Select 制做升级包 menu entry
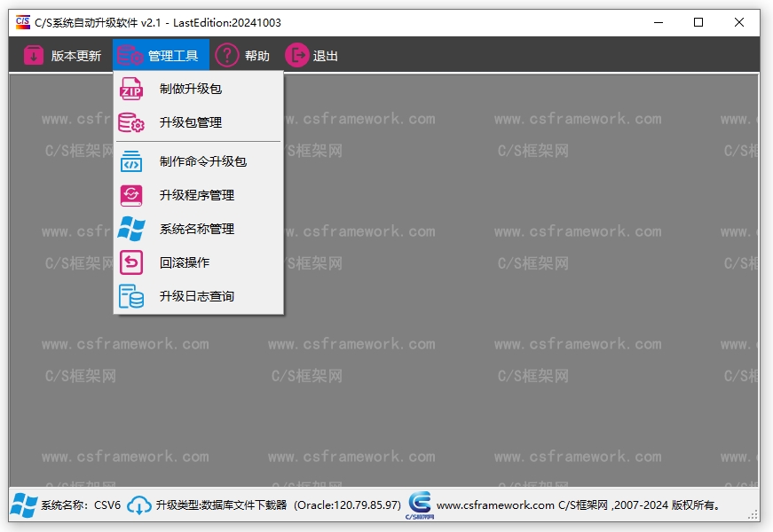Viewport: 773px width, 532px height. [x=190, y=89]
